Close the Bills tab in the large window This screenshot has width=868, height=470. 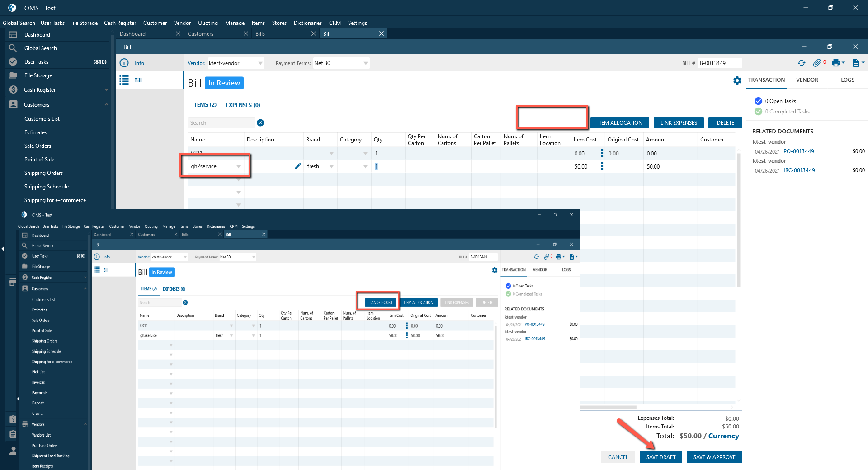coord(314,34)
